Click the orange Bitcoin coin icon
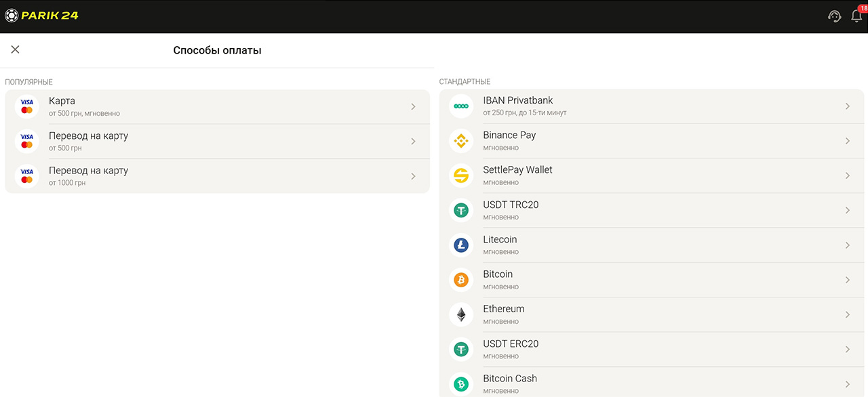Screen dimensions: 868x397 (x=461, y=280)
